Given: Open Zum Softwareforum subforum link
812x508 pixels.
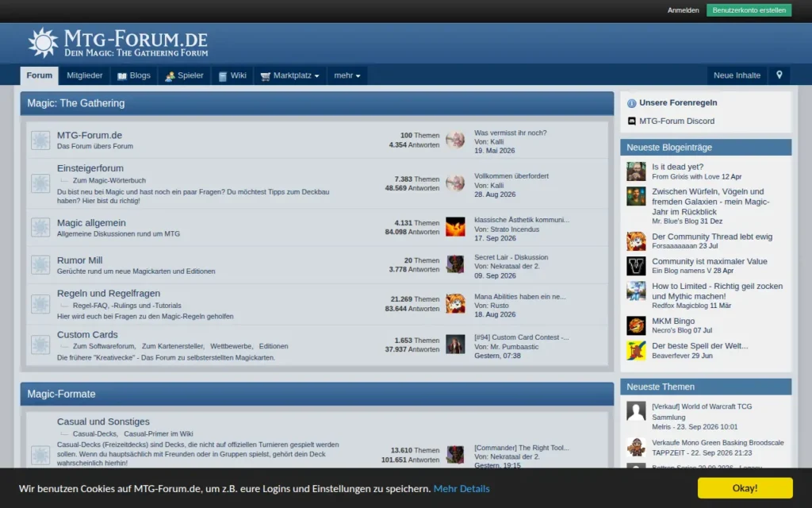Looking at the screenshot, I should coord(104,346).
